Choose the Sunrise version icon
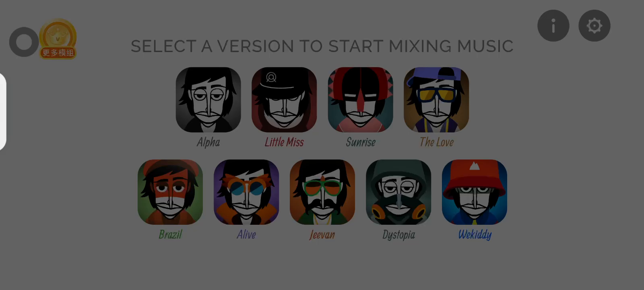This screenshot has width=644, height=290. pos(361,99)
